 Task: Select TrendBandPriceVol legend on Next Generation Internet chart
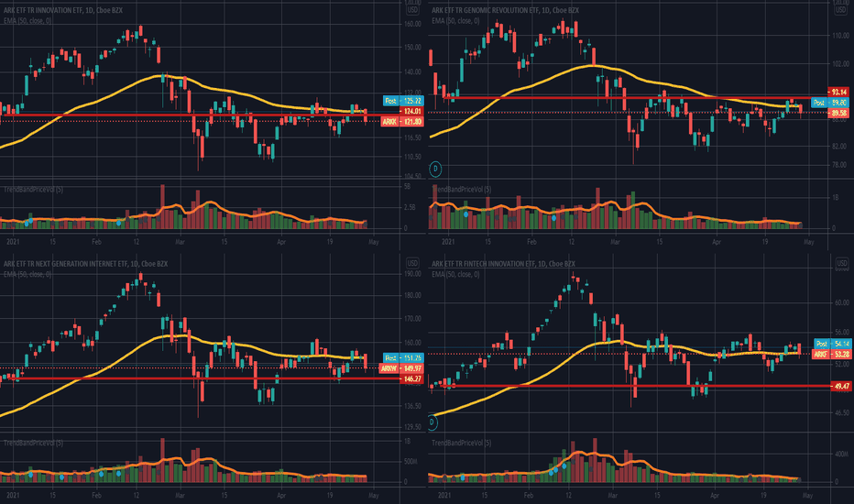pyautogui.click(x=33, y=443)
